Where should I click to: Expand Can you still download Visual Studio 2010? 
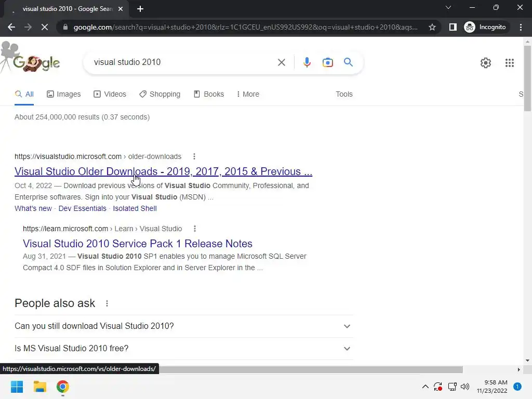tap(183, 326)
